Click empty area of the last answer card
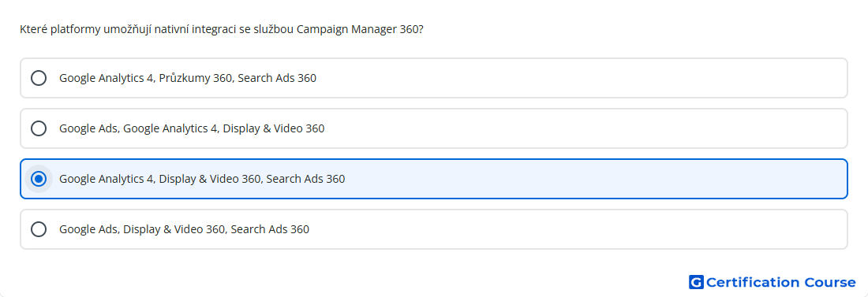 coord(578,229)
